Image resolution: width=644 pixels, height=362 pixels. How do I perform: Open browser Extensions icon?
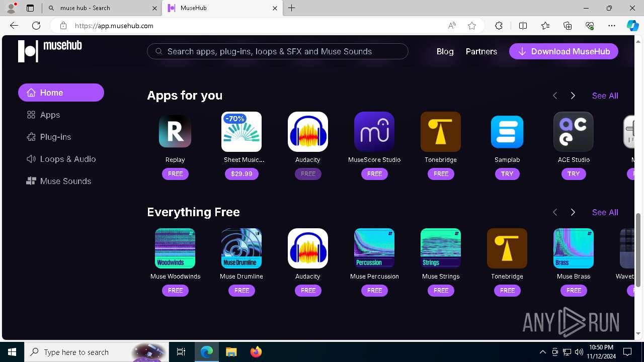(499, 26)
